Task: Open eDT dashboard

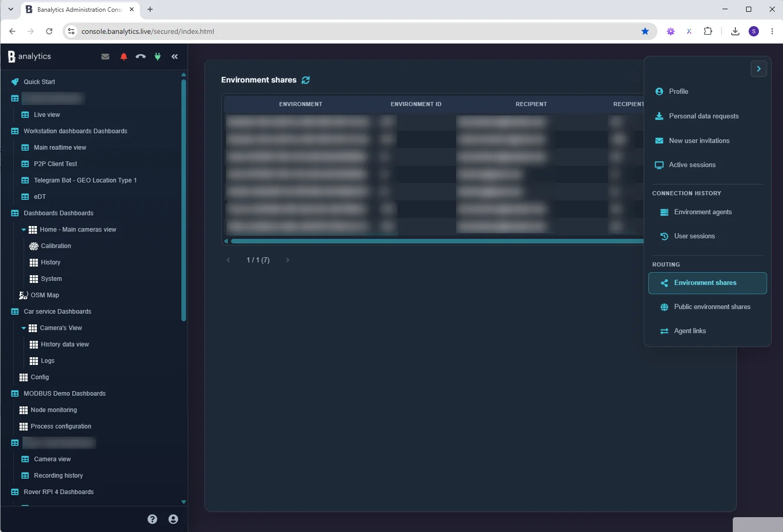Action: (x=40, y=197)
